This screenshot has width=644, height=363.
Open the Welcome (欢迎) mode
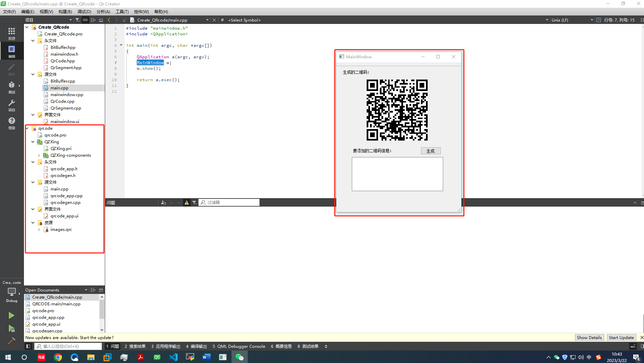(x=11, y=33)
